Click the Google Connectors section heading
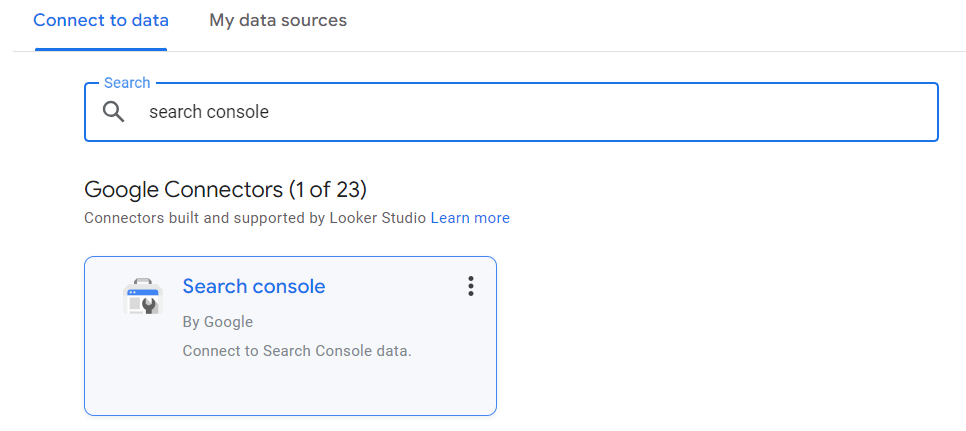 click(225, 190)
